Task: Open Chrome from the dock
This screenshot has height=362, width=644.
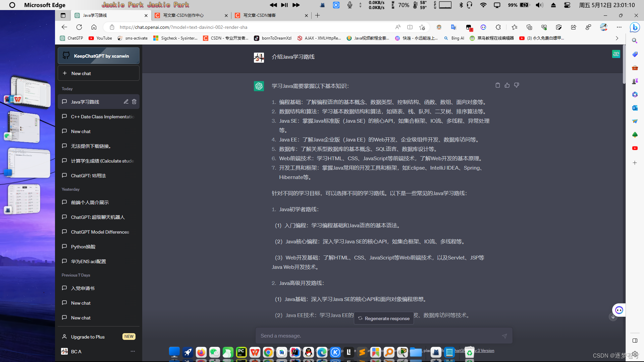Action: coord(268,352)
